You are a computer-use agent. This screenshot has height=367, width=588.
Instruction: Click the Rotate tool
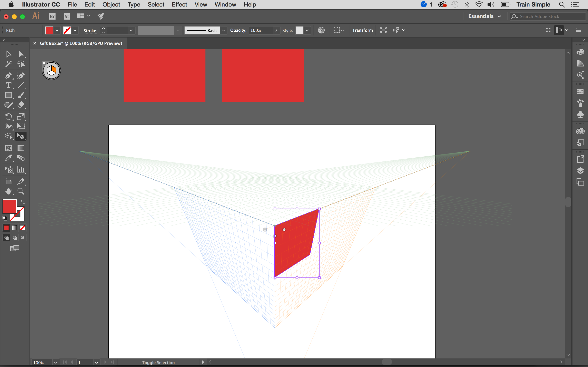click(x=8, y=116)
